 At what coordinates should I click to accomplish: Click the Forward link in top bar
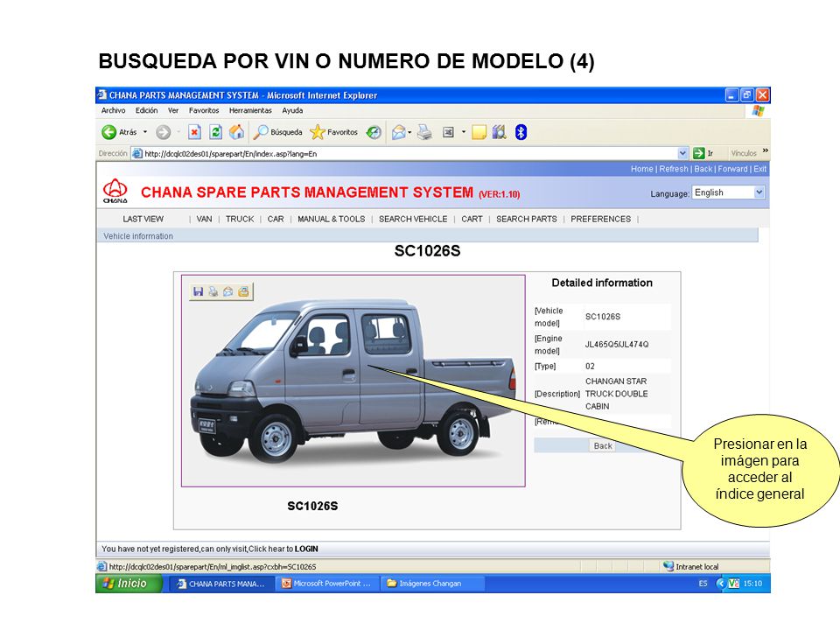click(733, 169)
